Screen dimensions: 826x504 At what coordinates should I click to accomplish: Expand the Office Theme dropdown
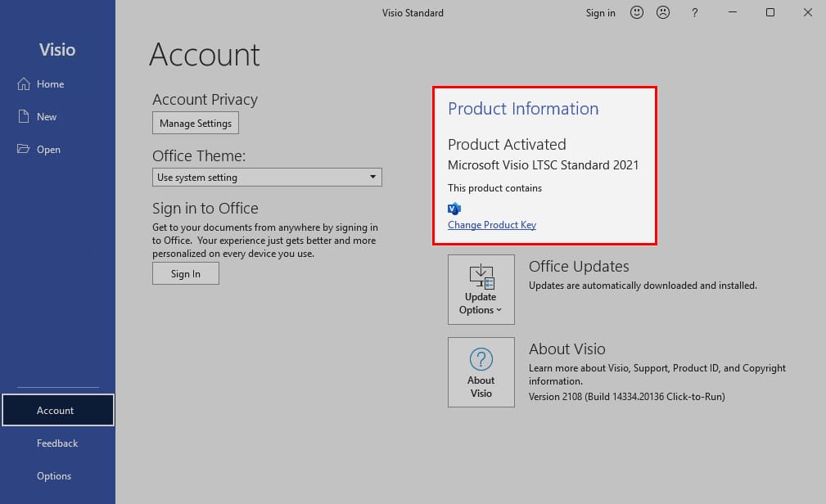(267, 178)
